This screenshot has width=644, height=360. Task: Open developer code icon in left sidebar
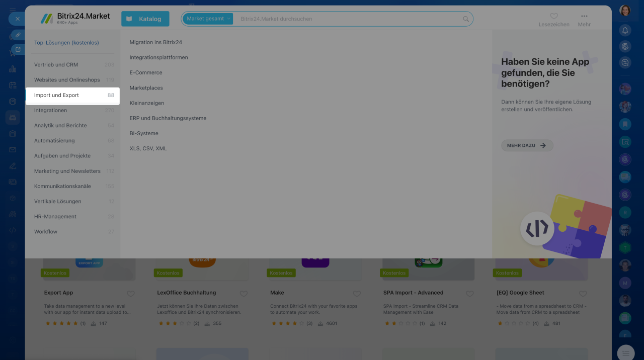(13, 230)
